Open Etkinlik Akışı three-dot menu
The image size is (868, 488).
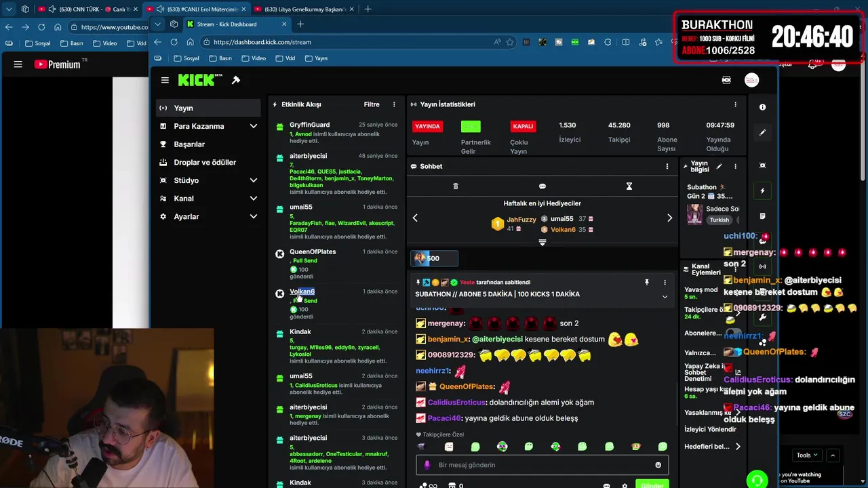click(x=394, y=104)
